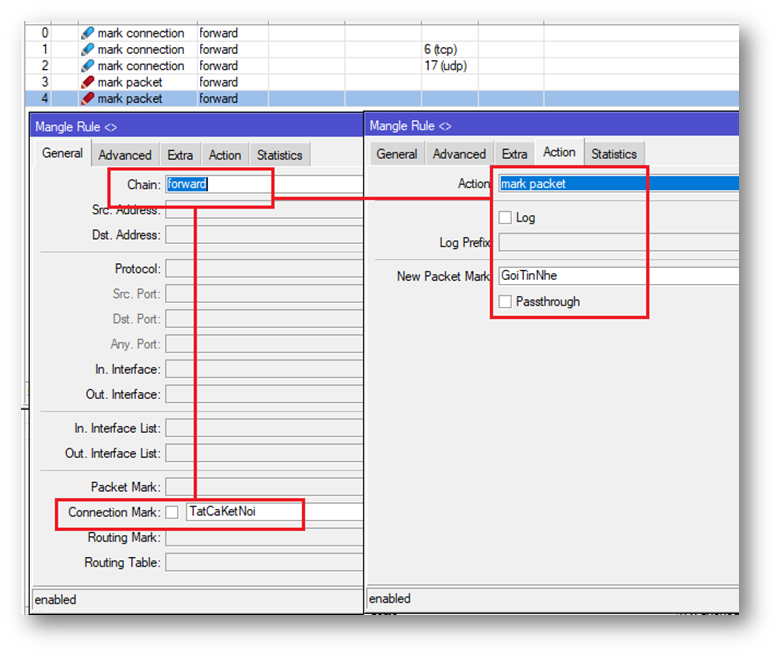Open the General tab in right Mangle Rule window
The image size is (781, 657).
[x=397, y=154]
